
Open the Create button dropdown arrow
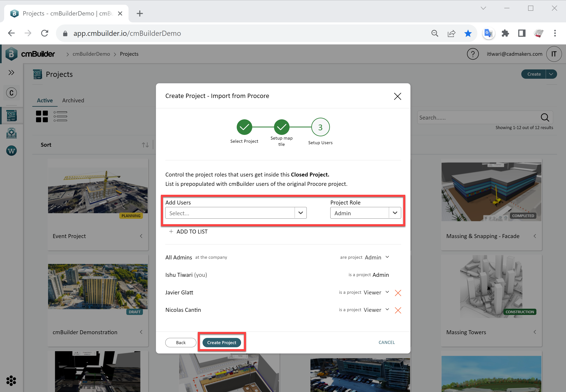click(551, 74)
